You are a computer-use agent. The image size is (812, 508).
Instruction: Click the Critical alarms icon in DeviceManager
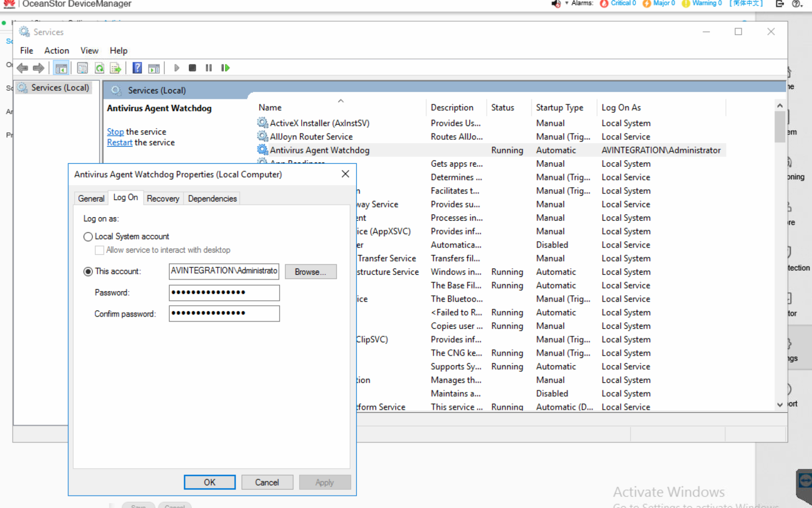point(604,4)
